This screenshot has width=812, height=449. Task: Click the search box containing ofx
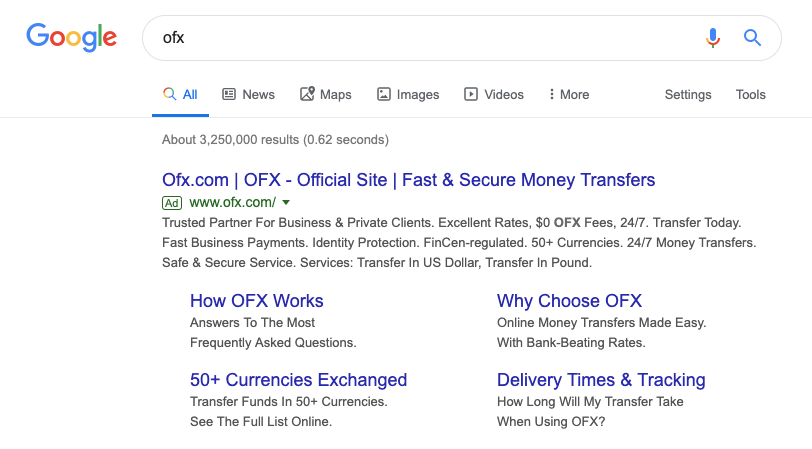pyautogui.click(x=425, y=38)
